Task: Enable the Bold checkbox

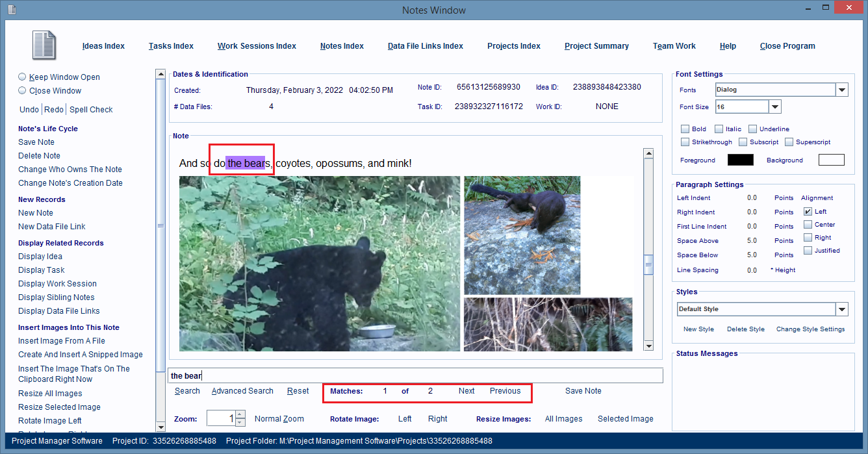Action: 685,129
